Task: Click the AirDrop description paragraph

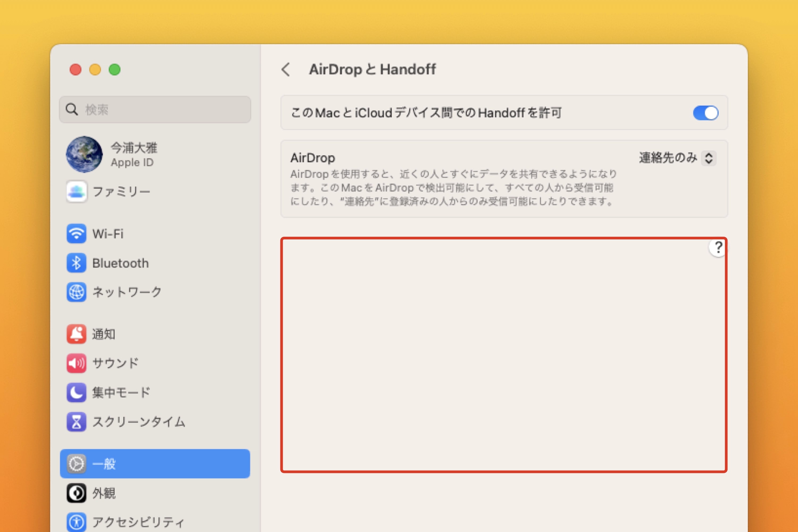Action: click(x=454, y=188)
